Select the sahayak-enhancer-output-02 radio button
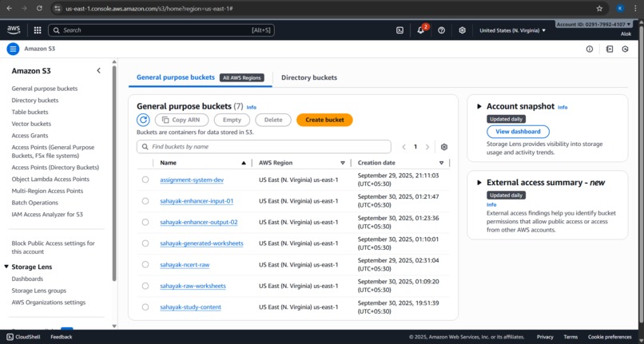The image size is (644, 344). coord(145,222)
